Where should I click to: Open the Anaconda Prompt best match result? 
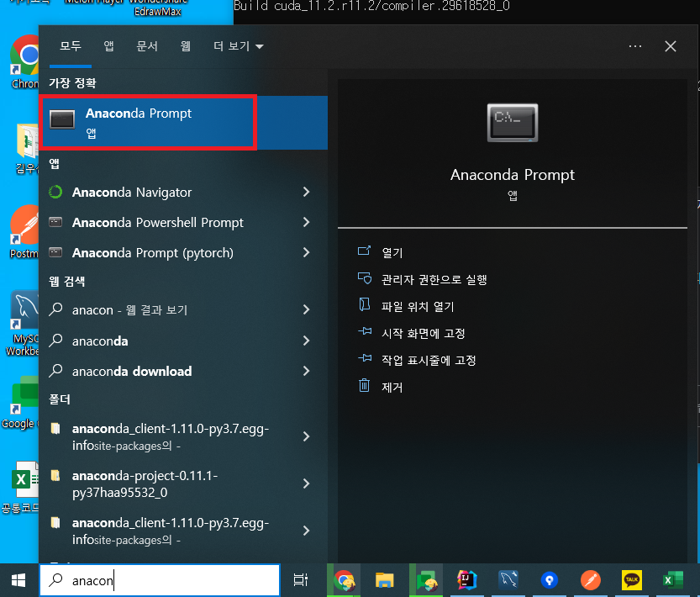click(x=183, y=123)
